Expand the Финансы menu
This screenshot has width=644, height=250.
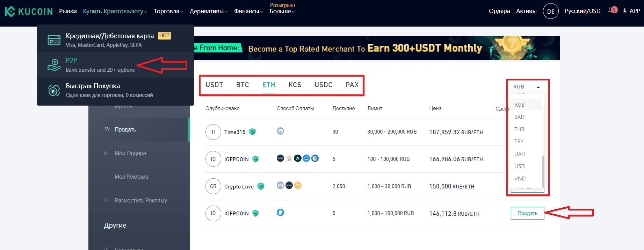[x=248, y=11]
